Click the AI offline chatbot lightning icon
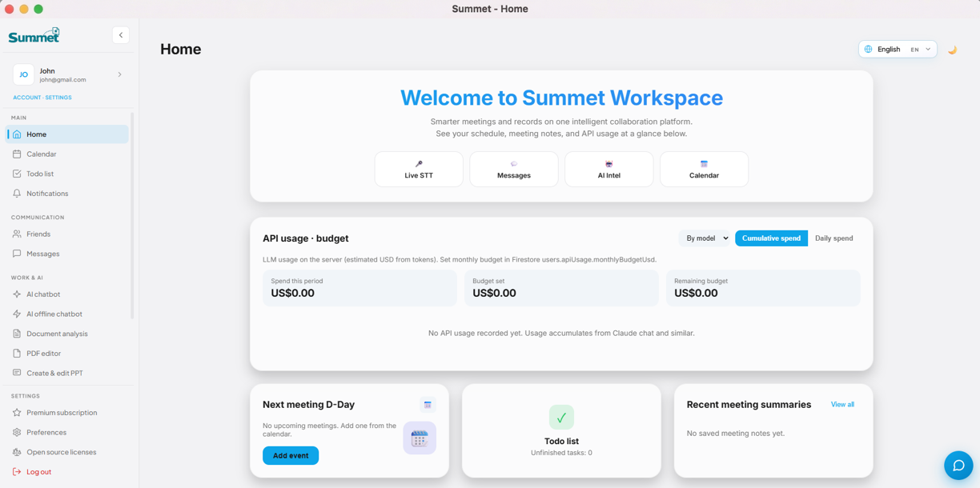This screenshot has width=980, height=488. point(17,314)
